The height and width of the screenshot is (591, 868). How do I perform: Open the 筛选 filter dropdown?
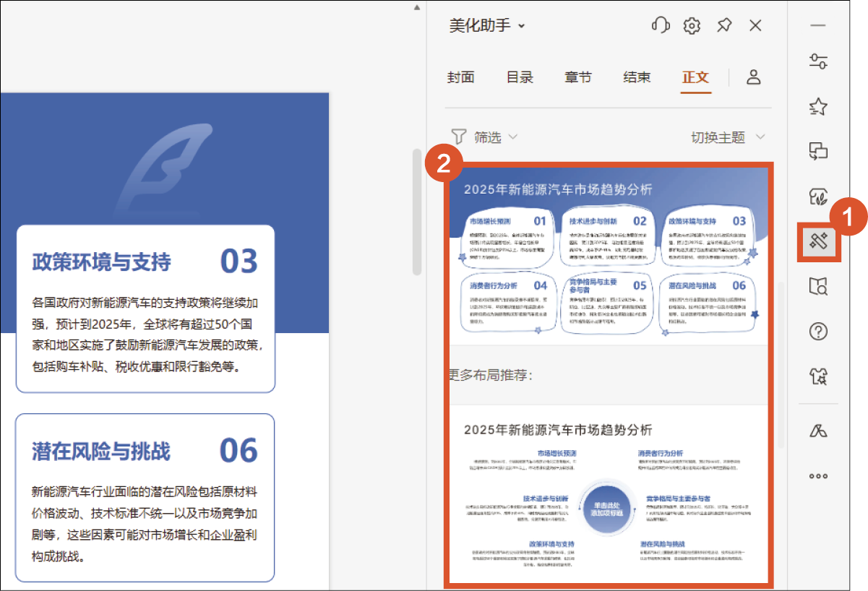pos(484,137)
